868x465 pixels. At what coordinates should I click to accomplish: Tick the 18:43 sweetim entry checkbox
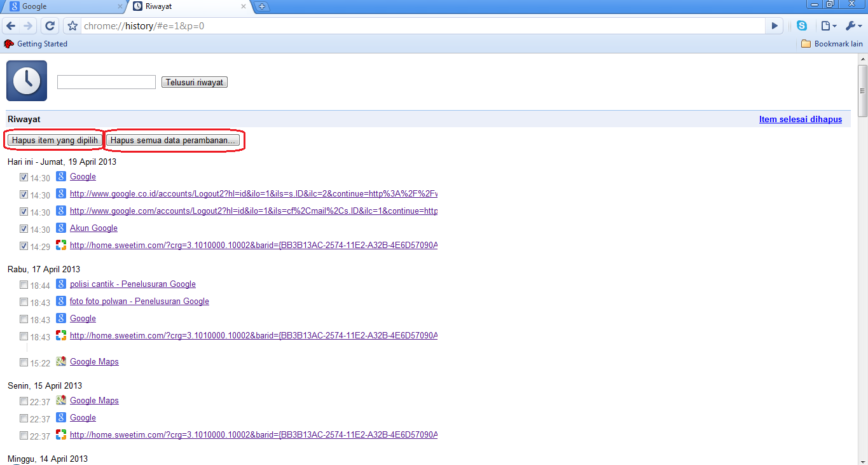pyautogui.click(x=24, y=337)
